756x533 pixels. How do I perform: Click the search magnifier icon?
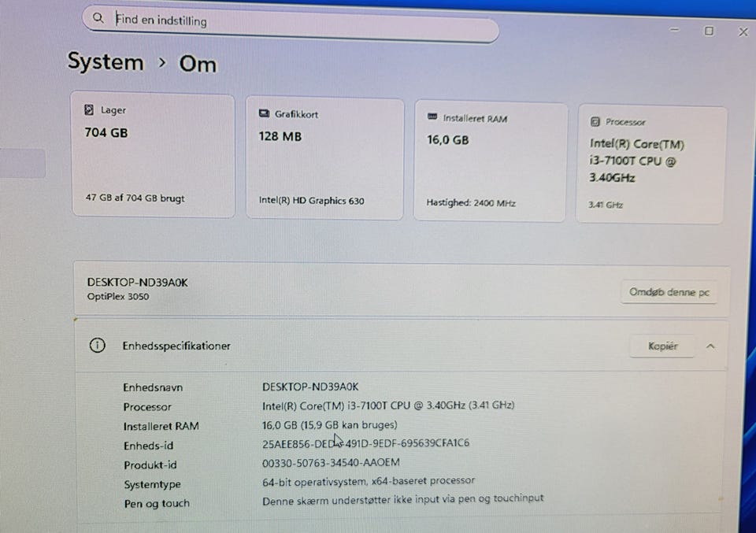98,18
